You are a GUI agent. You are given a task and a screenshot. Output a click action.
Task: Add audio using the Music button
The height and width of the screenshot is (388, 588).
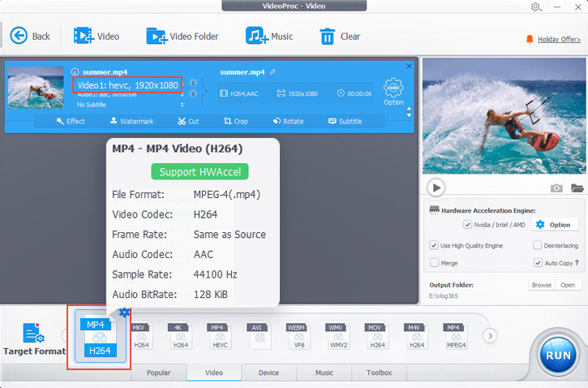[x=269, y=36]
